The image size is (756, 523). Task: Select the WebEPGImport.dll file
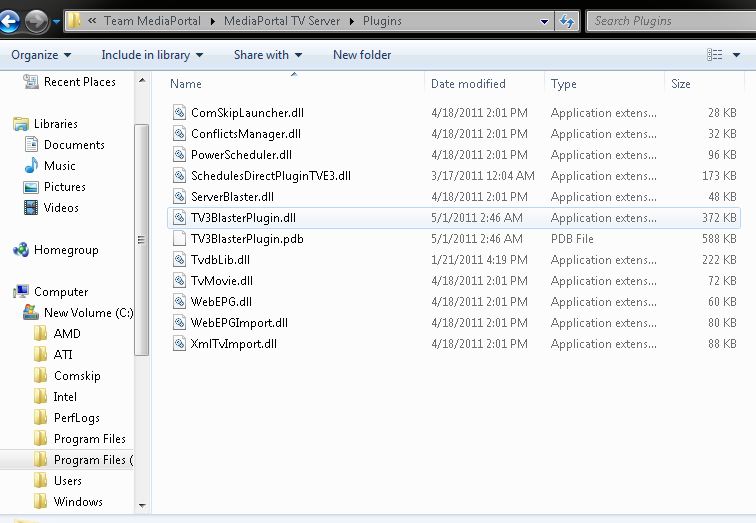click(x=239, y=323)
